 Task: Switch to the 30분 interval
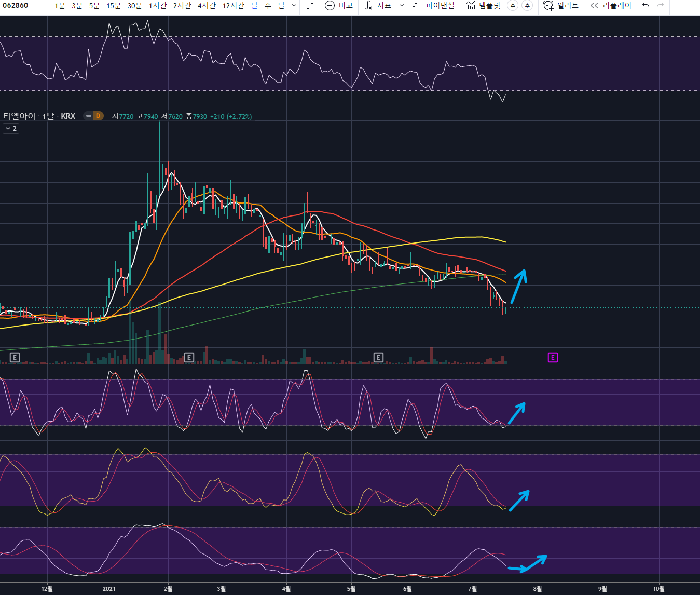point(134,6)
